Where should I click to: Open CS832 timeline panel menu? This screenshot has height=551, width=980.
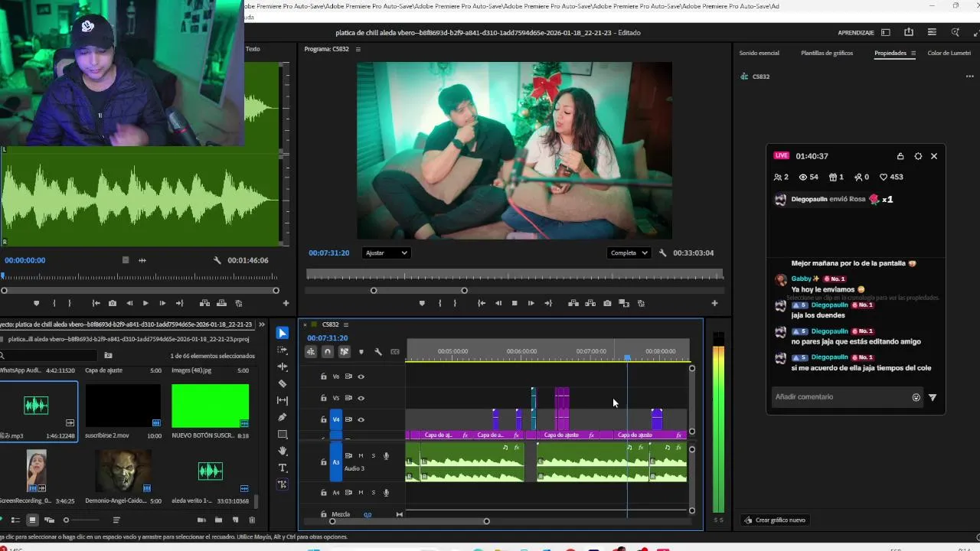point(346,324)
